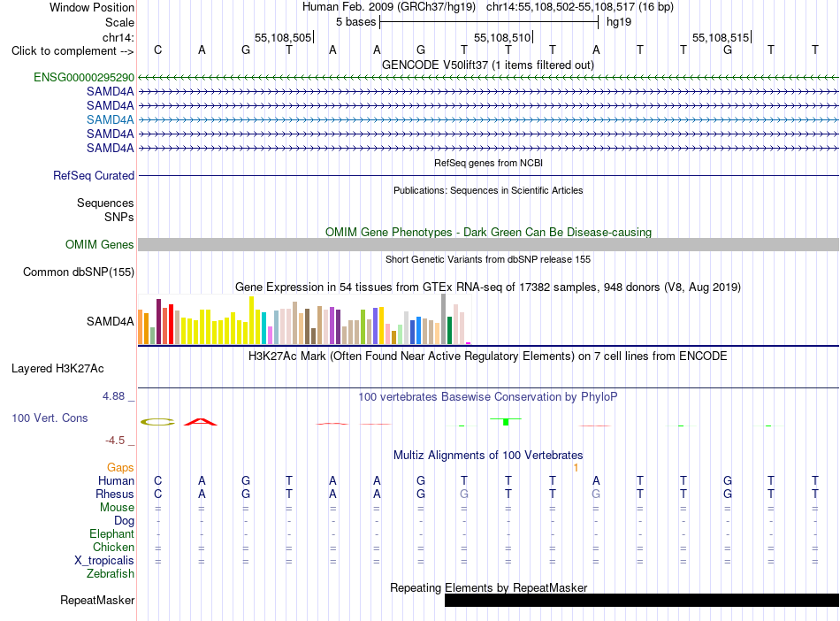Click the green ENSG00000295290 transcript arrow line
This screenshot has width=840, height=621.
[x=488, y=78]
